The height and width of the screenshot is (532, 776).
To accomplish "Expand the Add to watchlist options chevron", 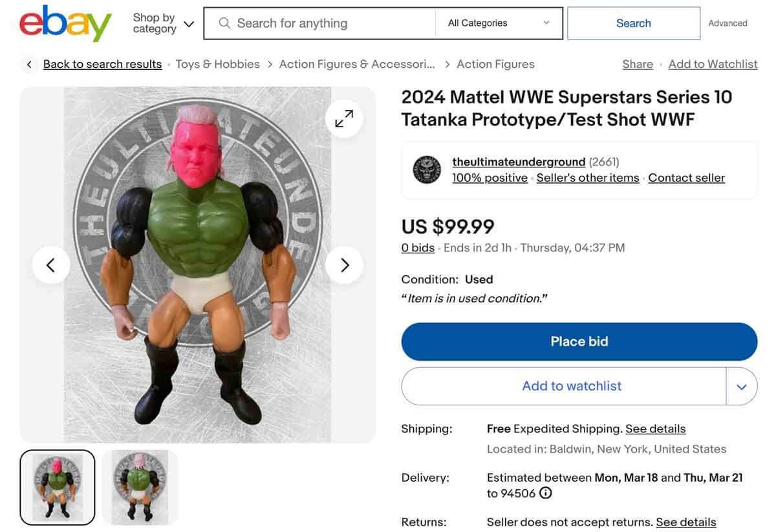I will pos(742,386).
